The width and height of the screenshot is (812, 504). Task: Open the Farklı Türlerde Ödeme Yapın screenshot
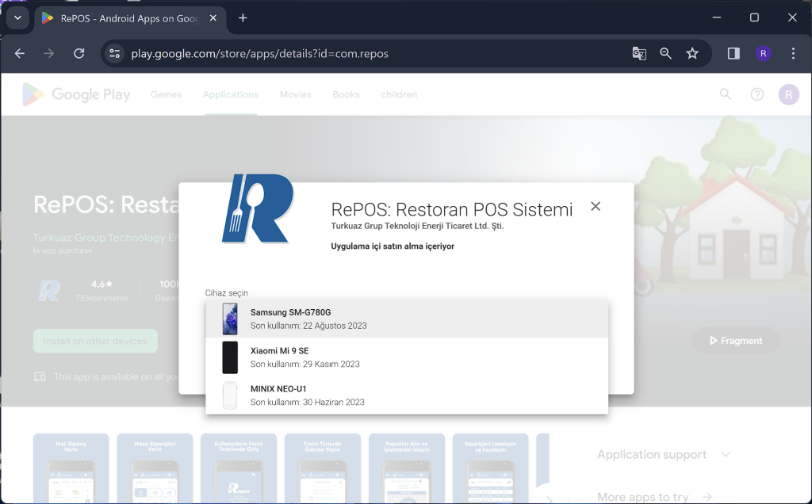click(323, 468)
